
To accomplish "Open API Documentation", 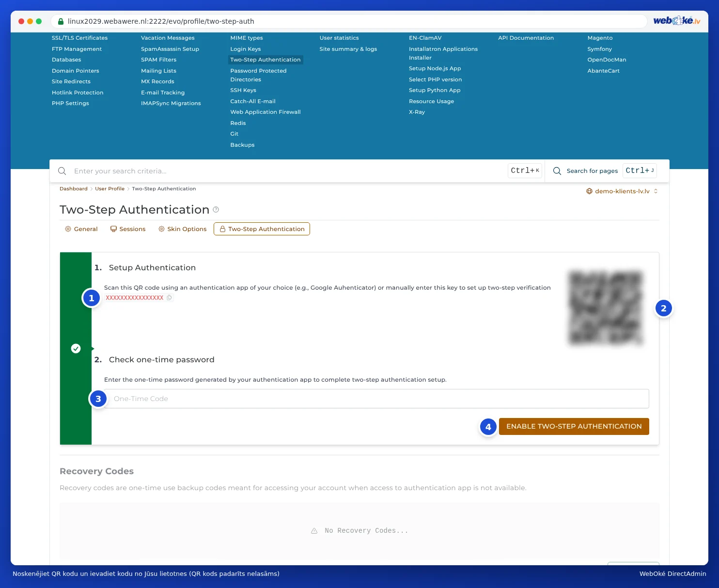I will pyautogui.click(x=526, y=38).
